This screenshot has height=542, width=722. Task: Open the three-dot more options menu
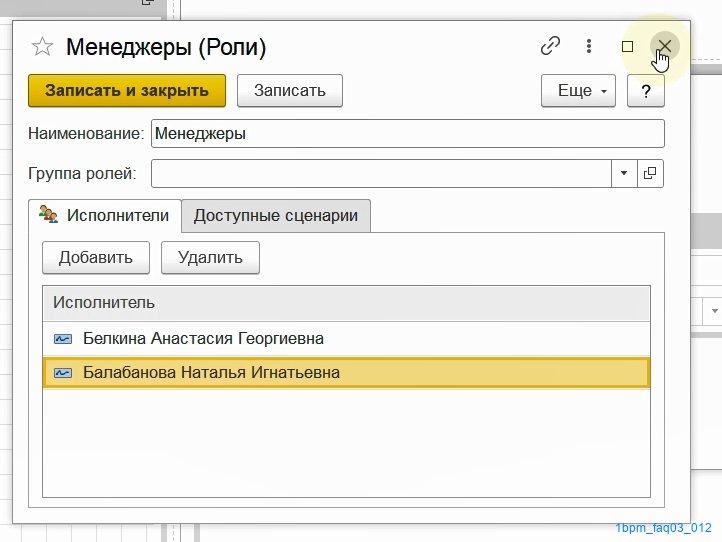coord(589,46)
